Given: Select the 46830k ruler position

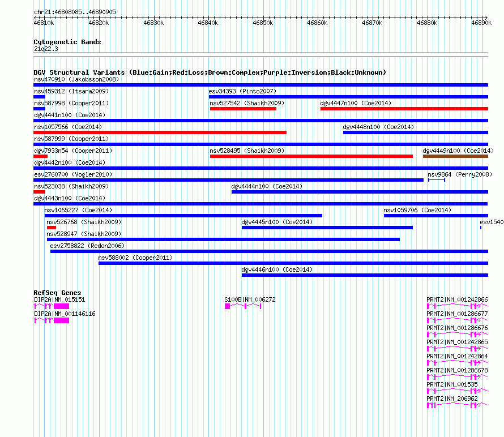Looking at the screenshot, I should click(153, 23).
